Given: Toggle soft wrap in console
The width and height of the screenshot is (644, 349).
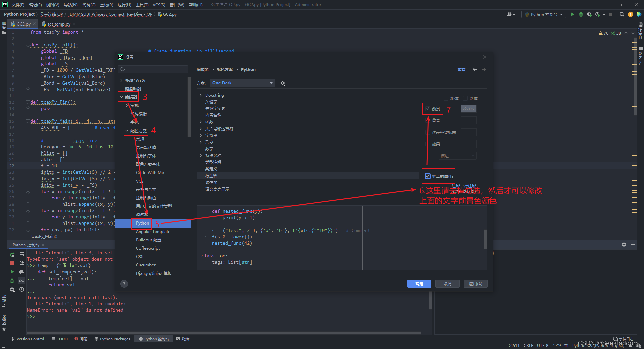Looking at the screenshot, I should [x=22, y=254].
